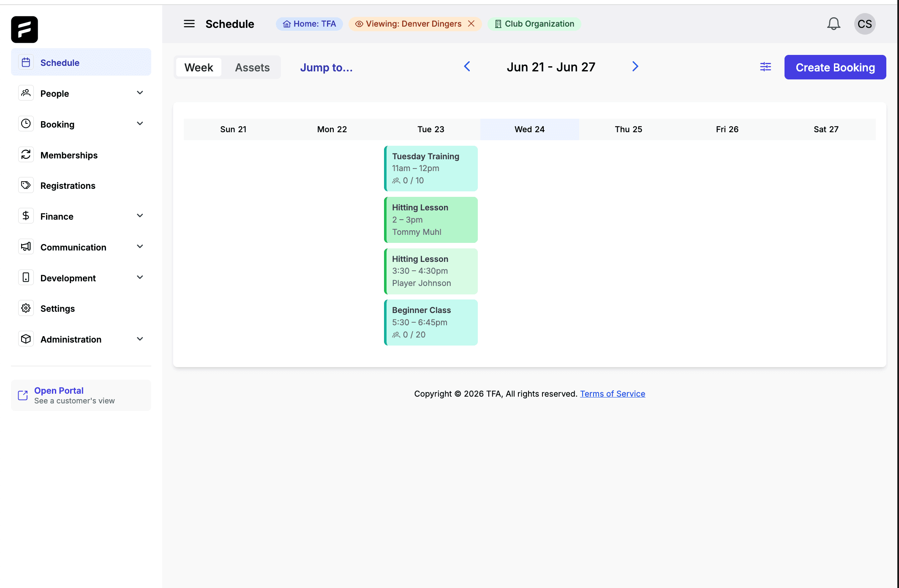
Task: Click attendee icon on Beginner Class
Action: tap(396, 335)
